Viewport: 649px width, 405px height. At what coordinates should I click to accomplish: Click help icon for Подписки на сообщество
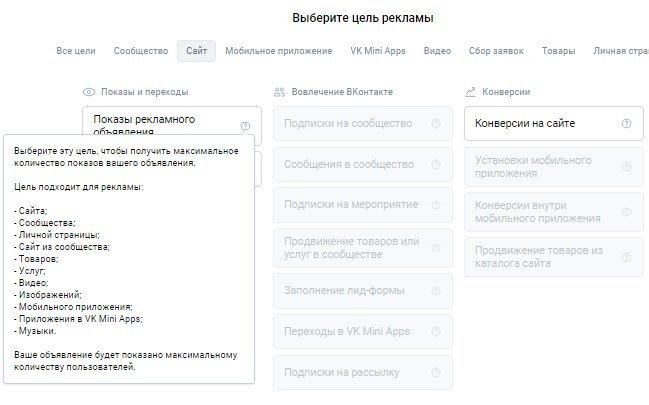(435, 124)
